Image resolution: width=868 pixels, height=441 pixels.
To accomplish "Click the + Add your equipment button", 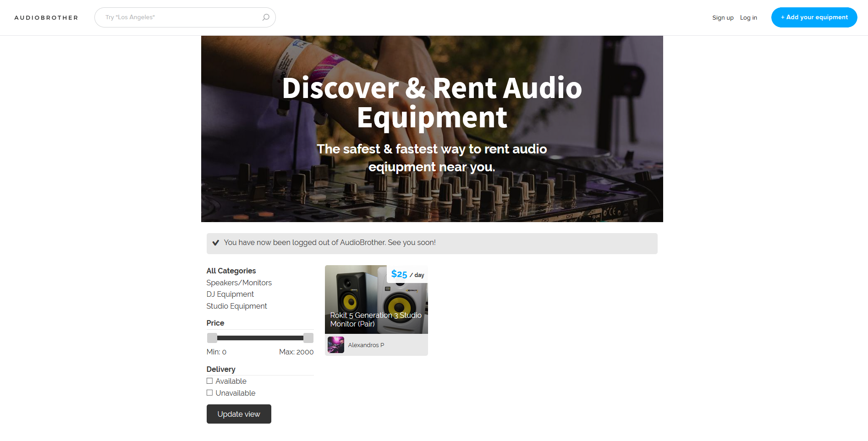I will [814, 17].
